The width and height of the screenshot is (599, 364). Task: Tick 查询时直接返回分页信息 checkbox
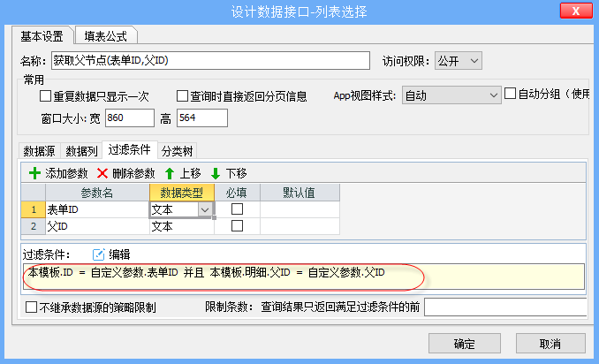(x=182, y=96)
